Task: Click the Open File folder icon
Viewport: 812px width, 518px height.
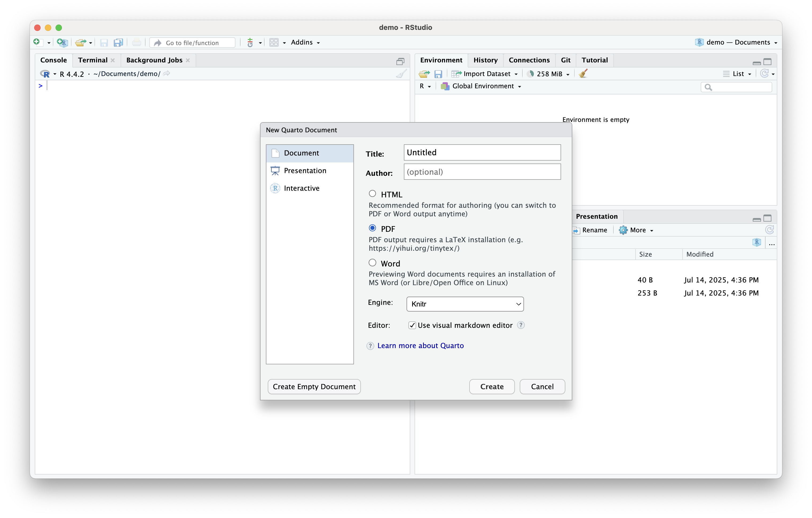Action: click(x=80, y=42)
